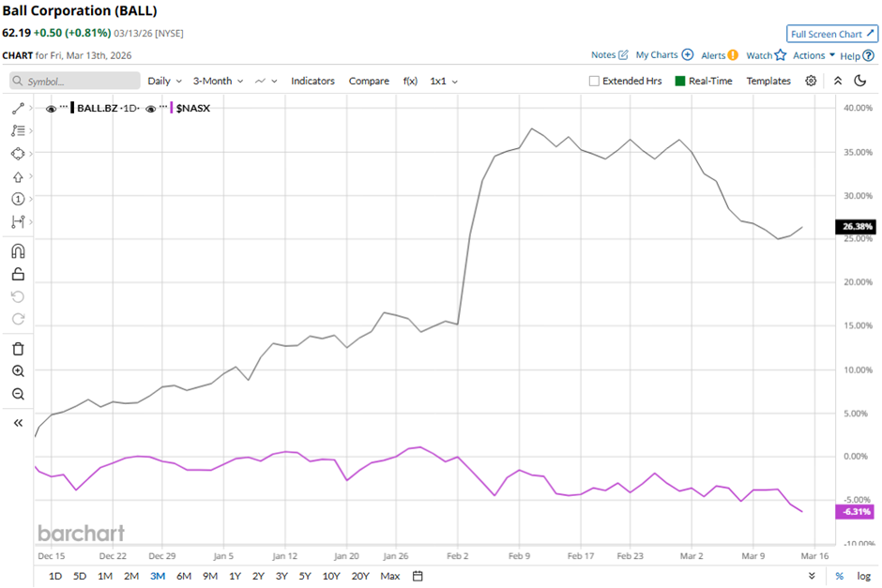Toggle visibility of BALL.BZ series
The image size is (882, 588).
coord(51,108)
